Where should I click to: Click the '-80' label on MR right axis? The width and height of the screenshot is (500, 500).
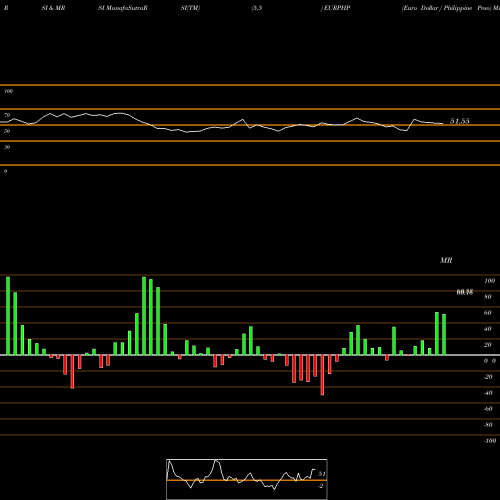point(488,425)
